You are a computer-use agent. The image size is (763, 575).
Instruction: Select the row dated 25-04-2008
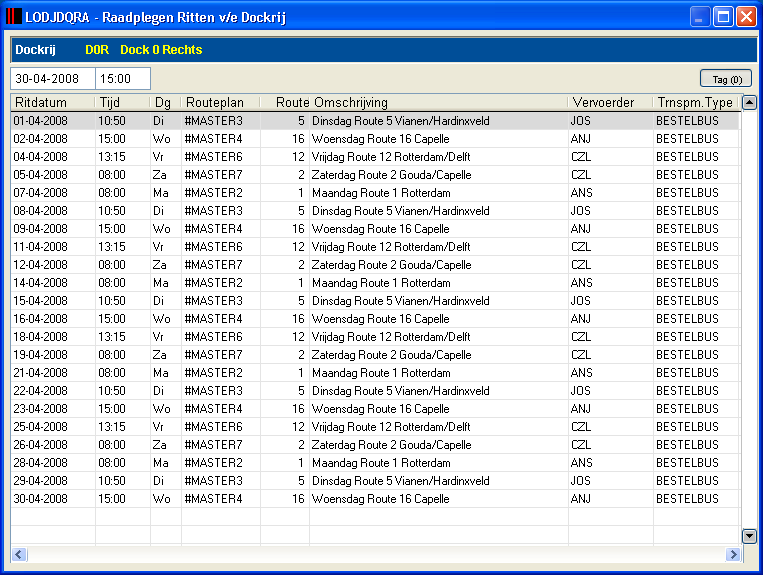(x=375, y=427)
